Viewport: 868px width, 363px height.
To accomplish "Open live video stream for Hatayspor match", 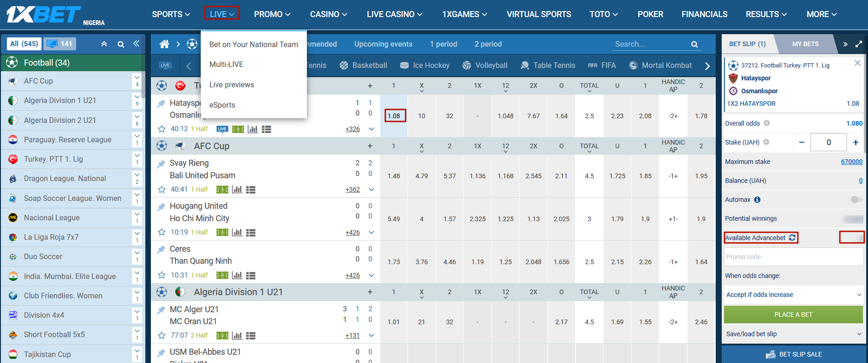I will point(222,129).
